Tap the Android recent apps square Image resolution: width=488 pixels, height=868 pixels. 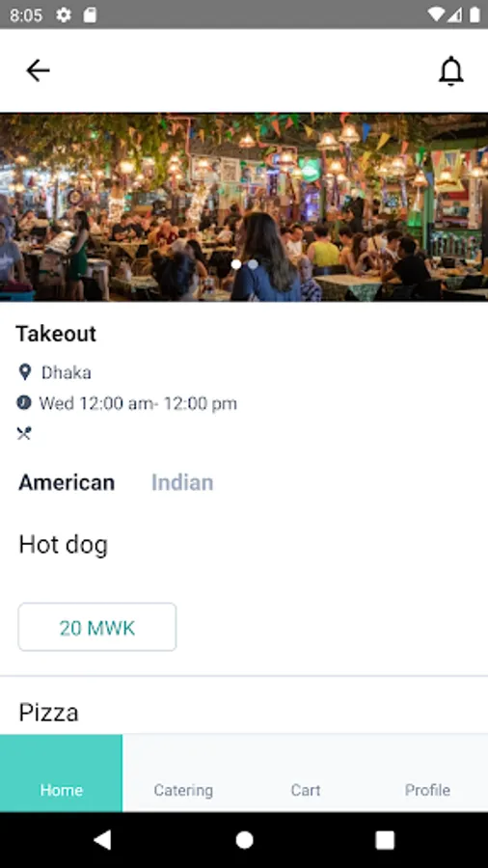coord(385,840)
